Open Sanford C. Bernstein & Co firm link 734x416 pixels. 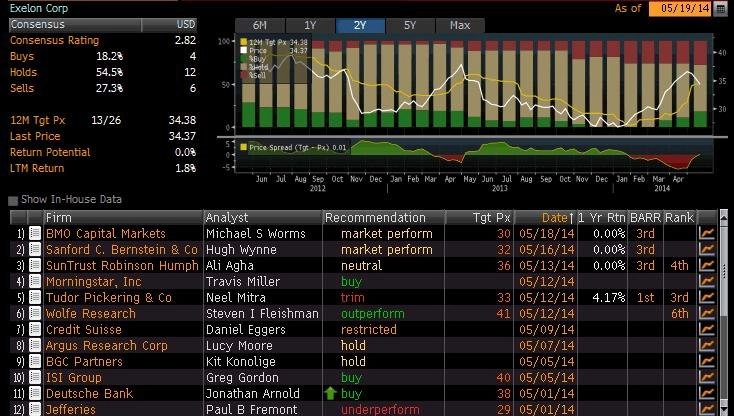tap(122, 249)
